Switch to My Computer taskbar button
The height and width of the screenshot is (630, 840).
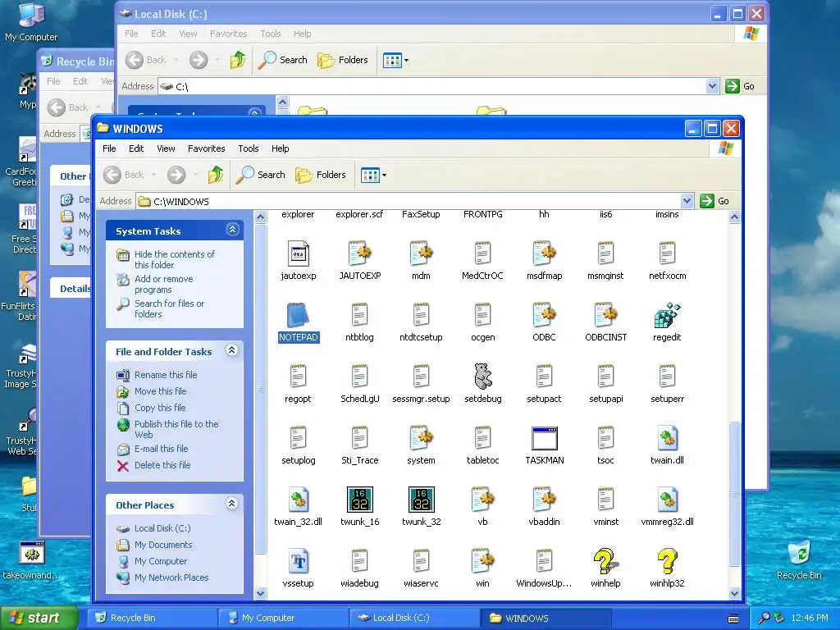[283, 618]
